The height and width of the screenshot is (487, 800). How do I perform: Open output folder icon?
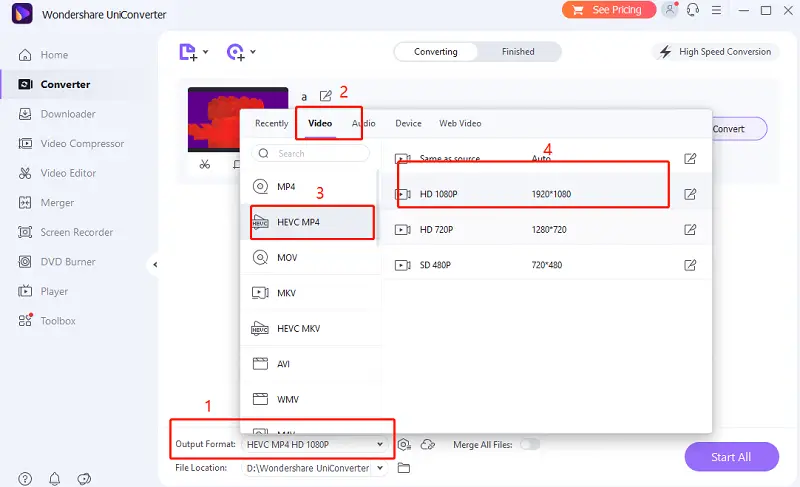pos(404,468)
